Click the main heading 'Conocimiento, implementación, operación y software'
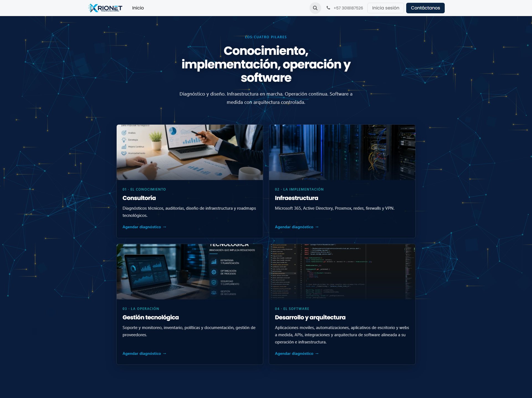The width and height of the screenshot is (532, 398). [x=266, y=64]
